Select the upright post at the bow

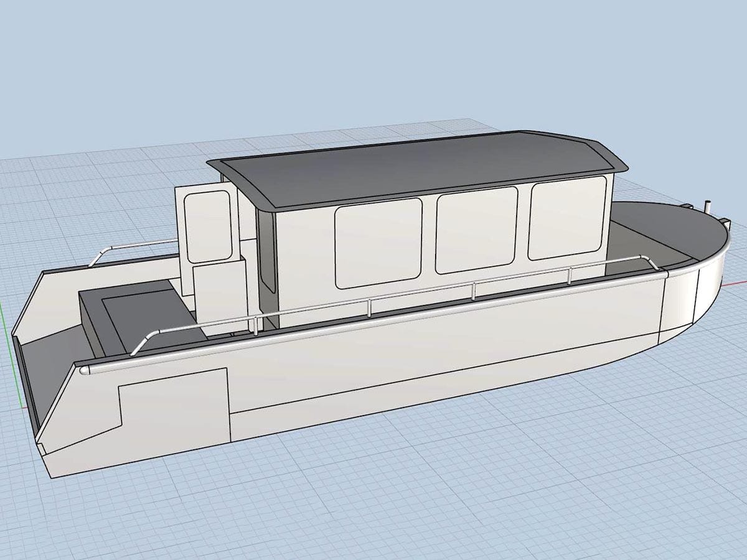pos(707,208)
